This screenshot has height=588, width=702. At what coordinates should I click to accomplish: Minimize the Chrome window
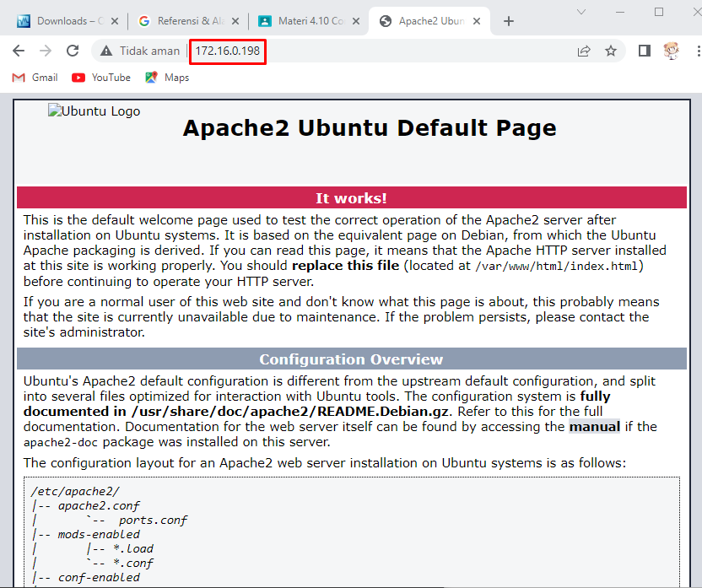coord(620,12)
